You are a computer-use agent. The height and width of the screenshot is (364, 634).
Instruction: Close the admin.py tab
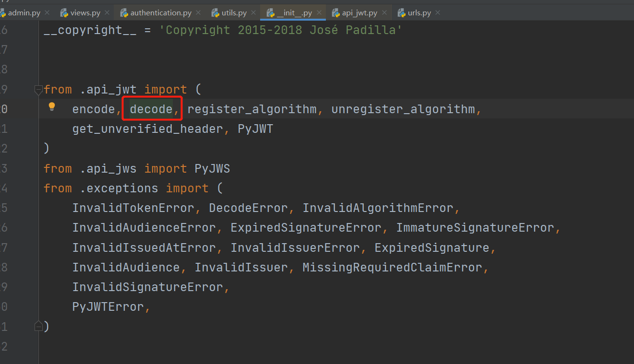(48, 13)
